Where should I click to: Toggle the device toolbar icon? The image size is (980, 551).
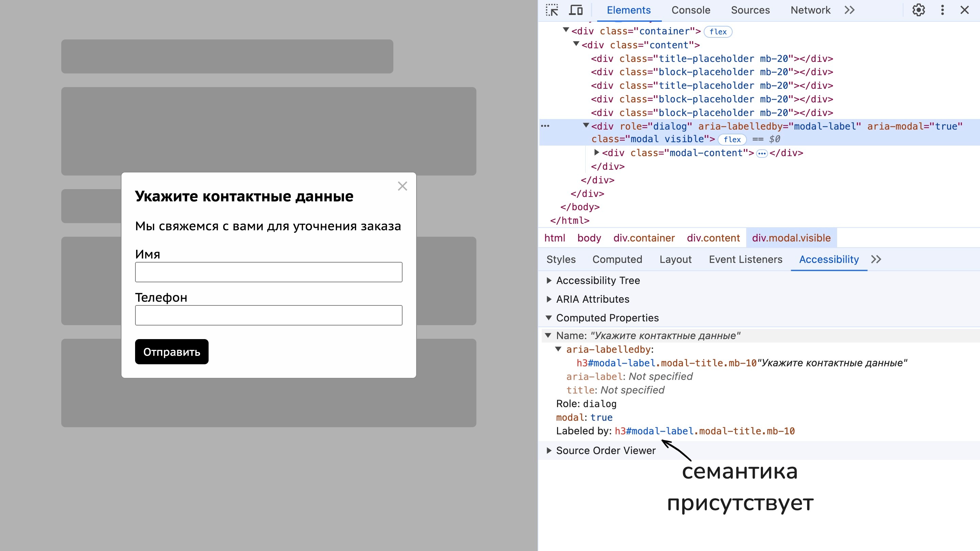coord(576,10)
